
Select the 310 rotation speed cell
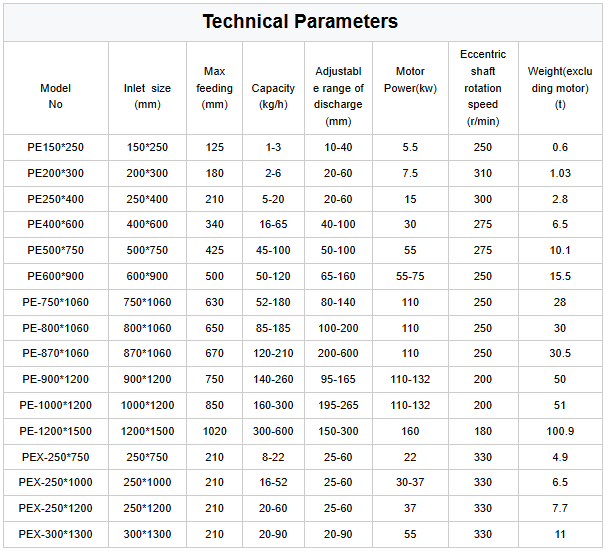(483, 173)
